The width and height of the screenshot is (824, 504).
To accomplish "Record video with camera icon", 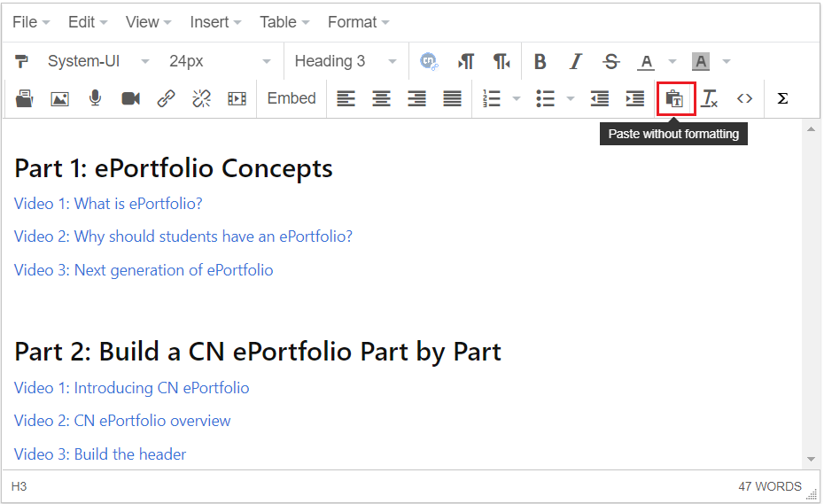I will pos(130,98).
